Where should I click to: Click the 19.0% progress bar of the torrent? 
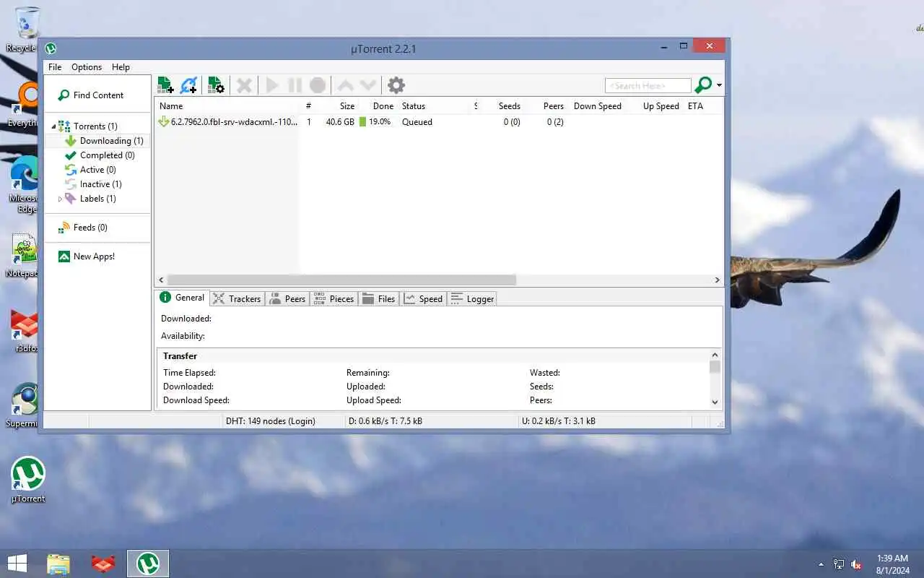pos(376,122)
